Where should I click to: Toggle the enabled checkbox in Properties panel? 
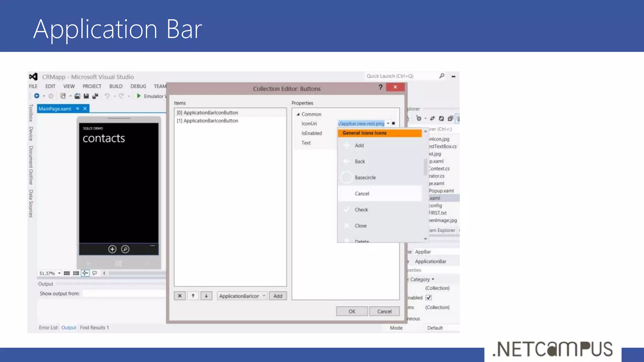coord(429,297)
